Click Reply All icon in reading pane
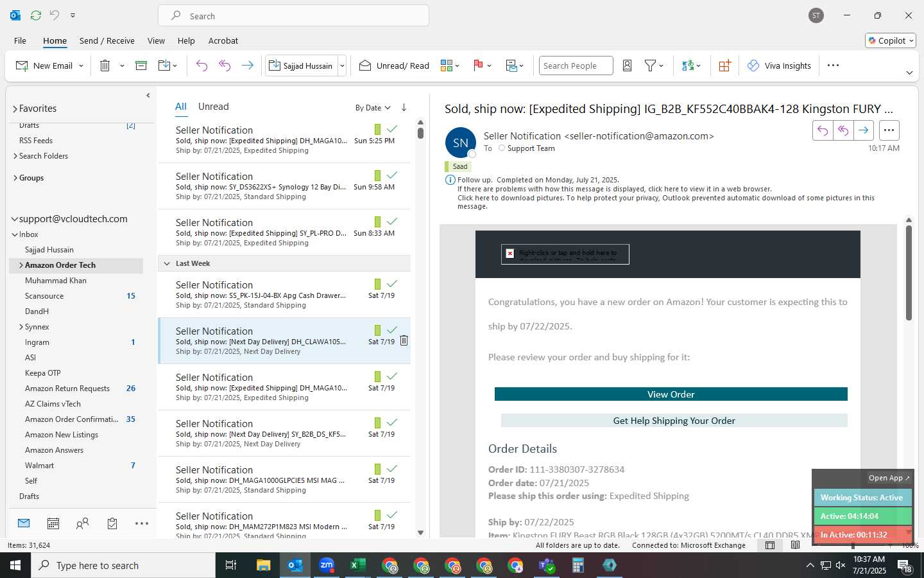The height and width of the screenshot is (578, 924). tap(843, 130)
